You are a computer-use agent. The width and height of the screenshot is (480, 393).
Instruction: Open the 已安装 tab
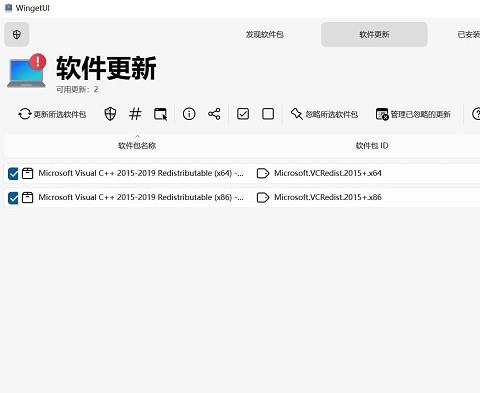click(469, 34)
